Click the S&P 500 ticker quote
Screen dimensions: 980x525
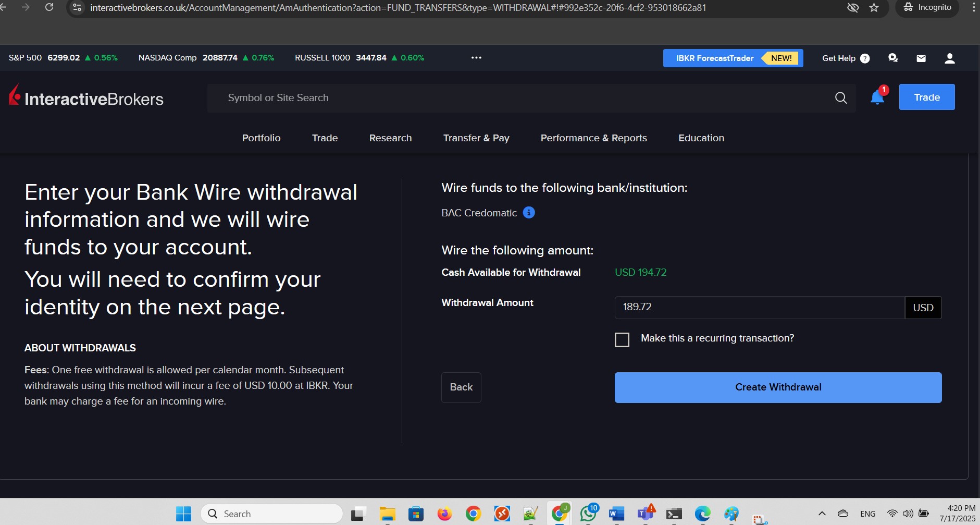pyautogui.click(x=63, y=58)
